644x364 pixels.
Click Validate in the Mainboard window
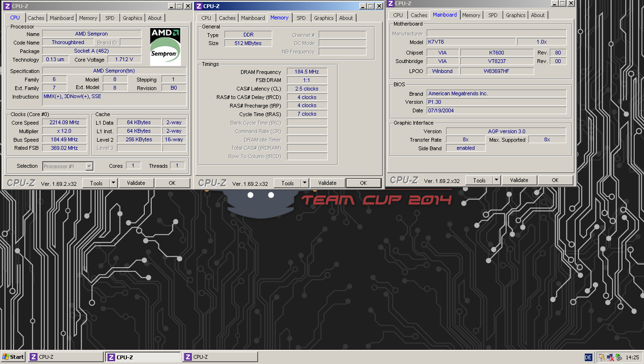coord(519,180)
